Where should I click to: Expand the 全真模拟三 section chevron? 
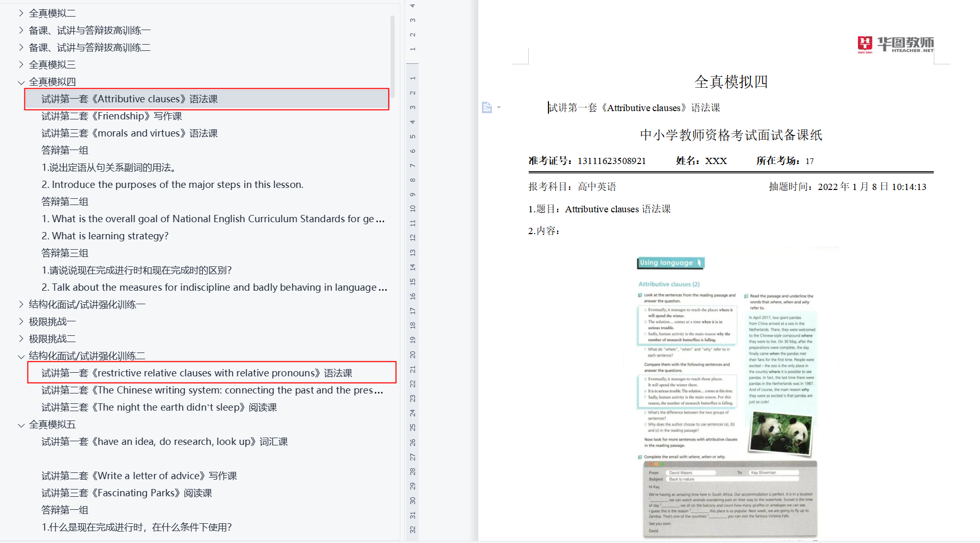pyautogui.click(x=21, y=64)
